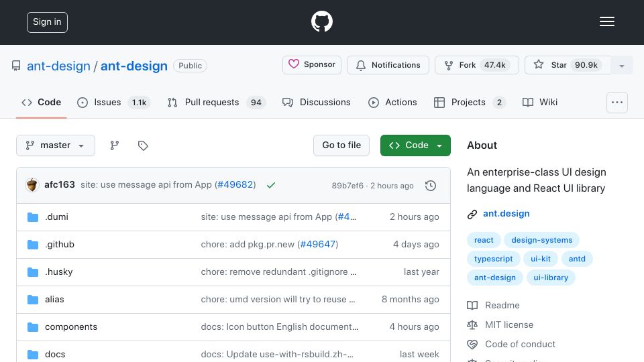Open the Pull requests tab
Screen dimensions: 644x362
pos(217,102)
